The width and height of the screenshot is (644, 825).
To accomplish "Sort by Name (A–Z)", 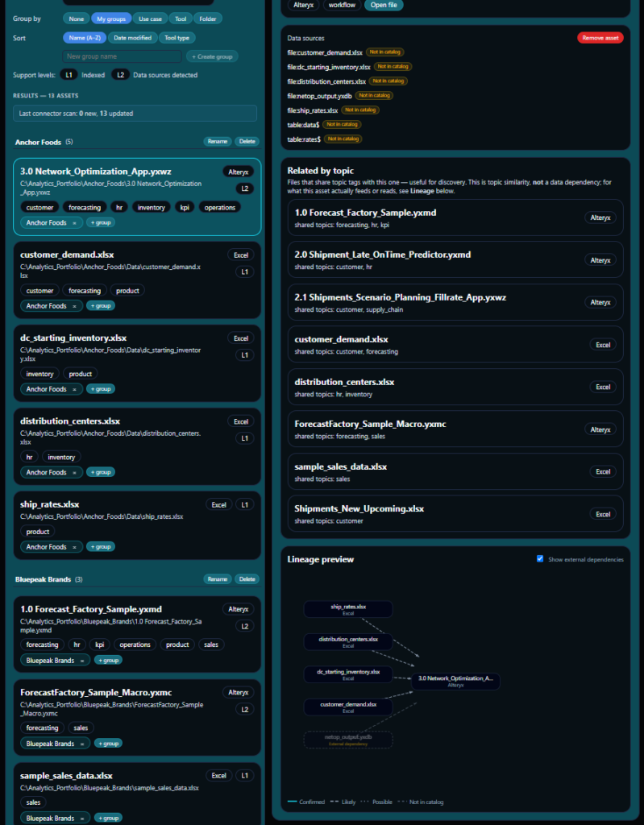I will click(85, 38).
